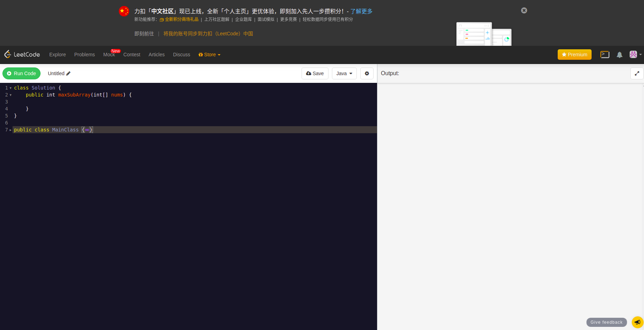Click the 企业题库 banner text
The width and height of the screenshot is (644, 330).
coord(244,20)
